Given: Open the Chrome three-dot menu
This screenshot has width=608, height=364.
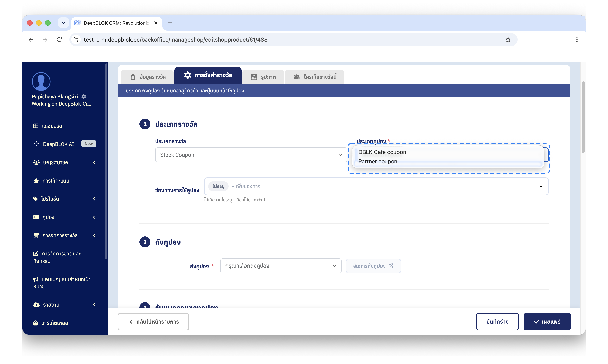Looking at the screenshot, I should coord(577,40).
